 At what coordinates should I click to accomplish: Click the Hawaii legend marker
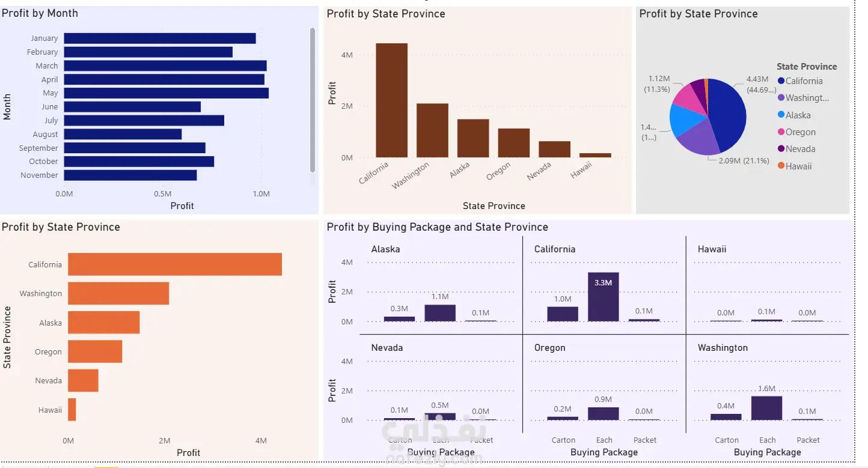point(781,166)
